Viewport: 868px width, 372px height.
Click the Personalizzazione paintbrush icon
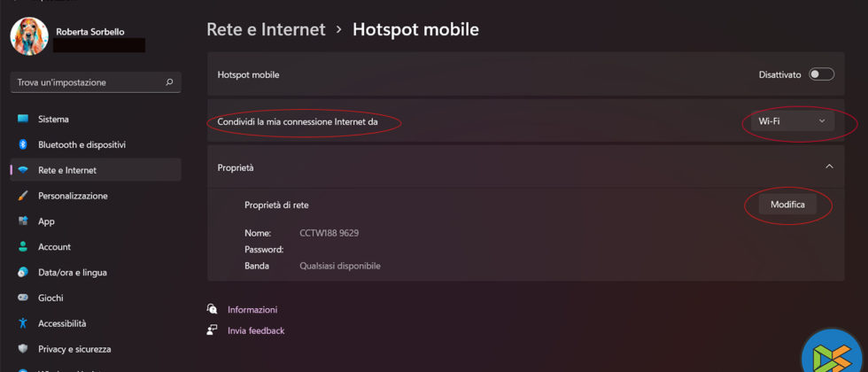(23, 196)
